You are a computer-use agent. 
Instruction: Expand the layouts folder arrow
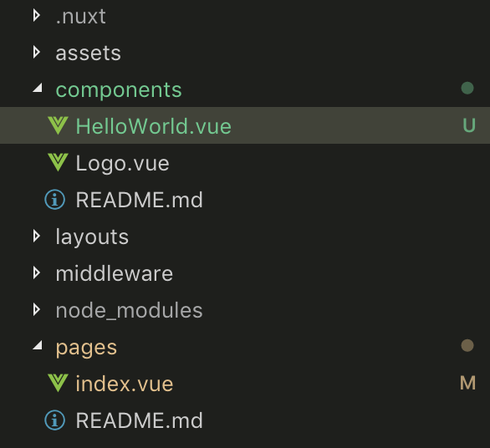click(x=37, y=237)
